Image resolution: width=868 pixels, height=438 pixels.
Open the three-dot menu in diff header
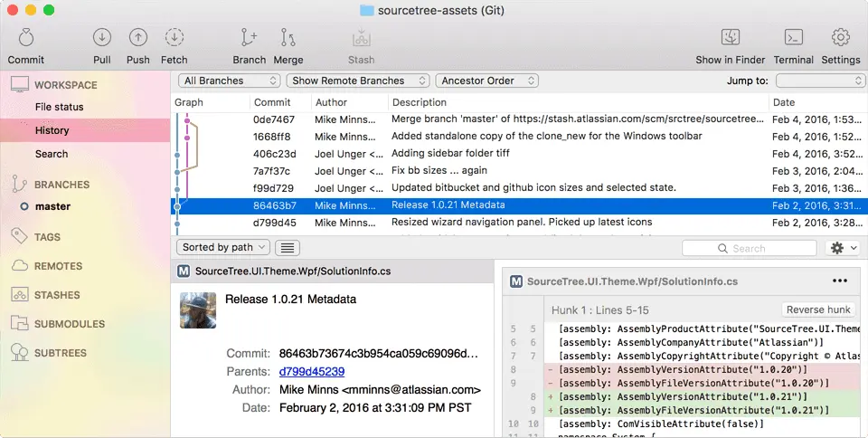(x=840, y=281)
